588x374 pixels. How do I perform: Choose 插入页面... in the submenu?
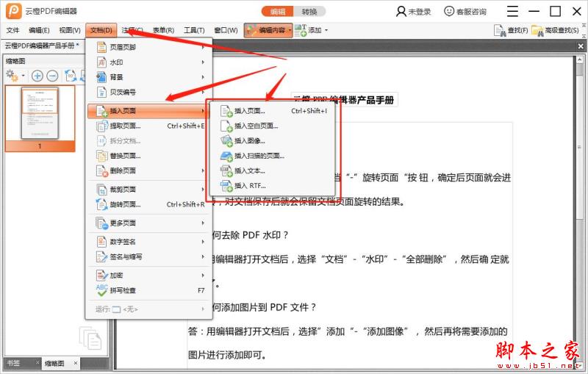click(x=273, y=111)
